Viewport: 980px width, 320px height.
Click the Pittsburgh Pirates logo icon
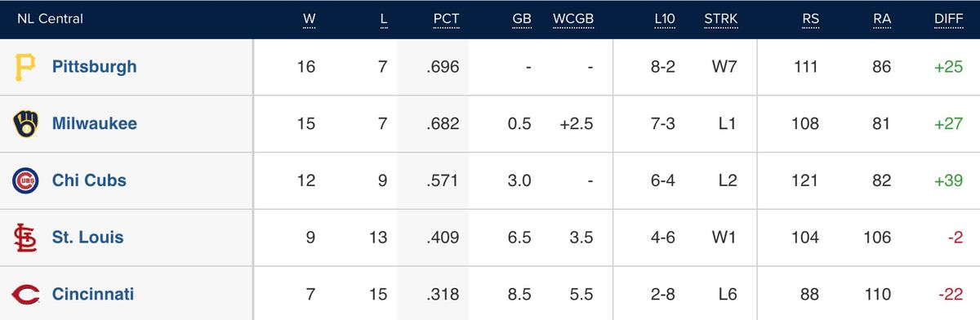(25, 67)
